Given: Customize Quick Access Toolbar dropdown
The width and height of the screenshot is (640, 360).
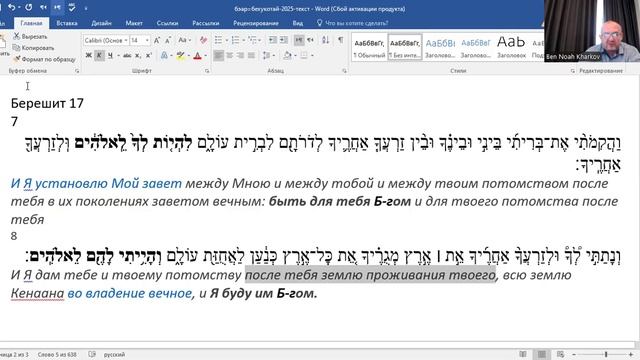Looking at the screenshot, I should (86, 8).
